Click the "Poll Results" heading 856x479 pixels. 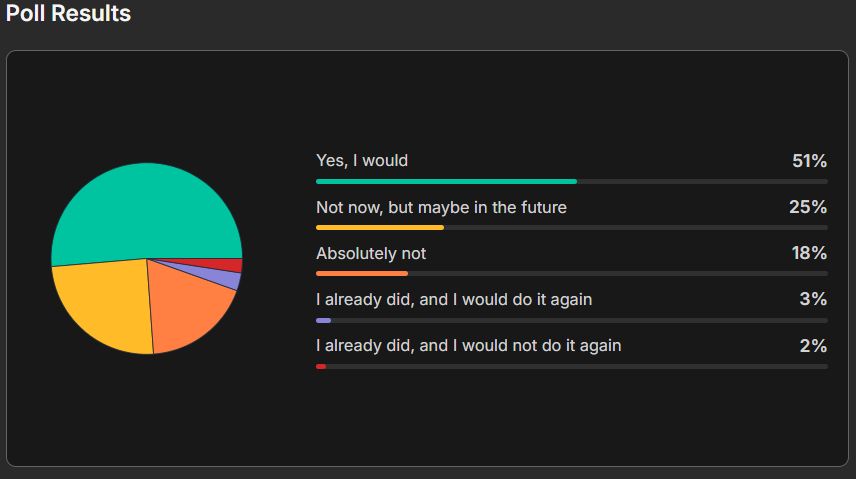pos(68,14)
